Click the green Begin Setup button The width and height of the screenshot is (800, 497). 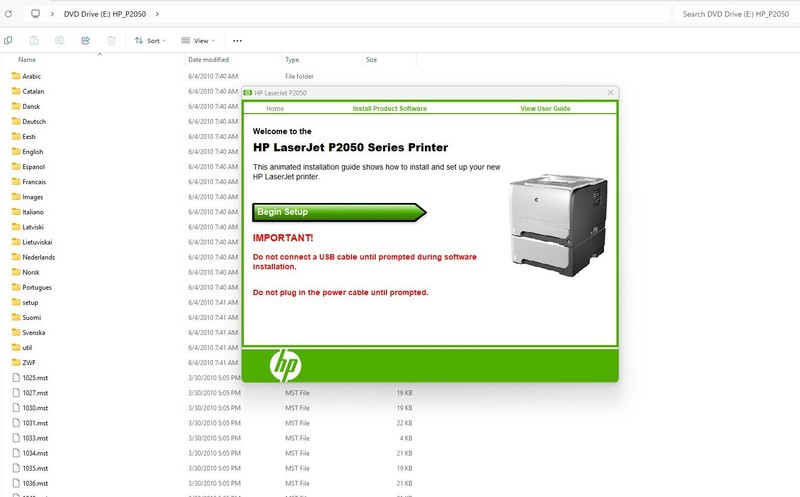(339, 212)
